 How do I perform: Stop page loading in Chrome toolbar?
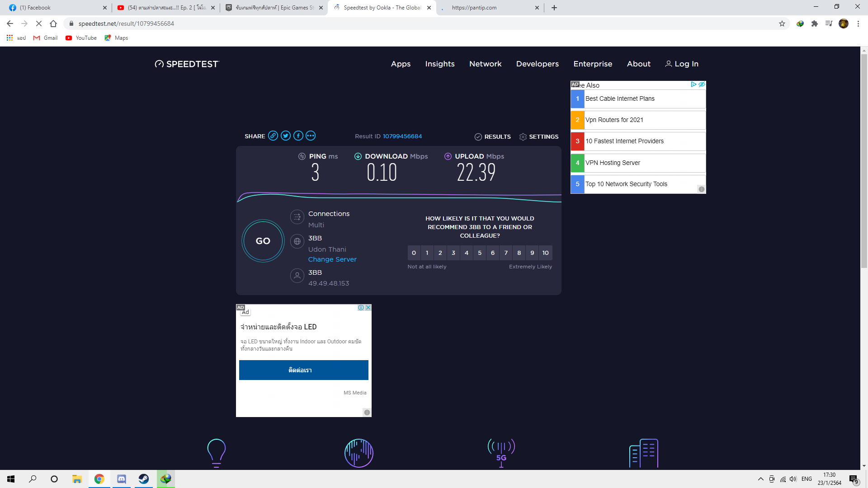(39, 23)
